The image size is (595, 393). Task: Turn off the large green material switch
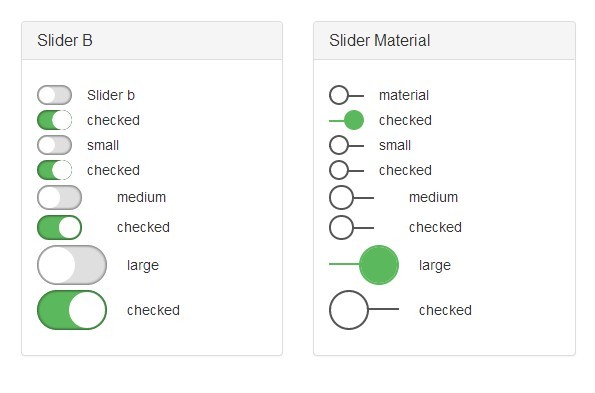coord(364,265)
